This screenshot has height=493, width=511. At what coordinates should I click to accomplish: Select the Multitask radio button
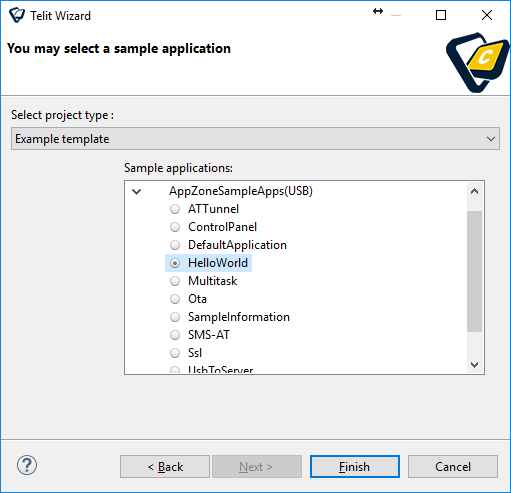(175, 281)
